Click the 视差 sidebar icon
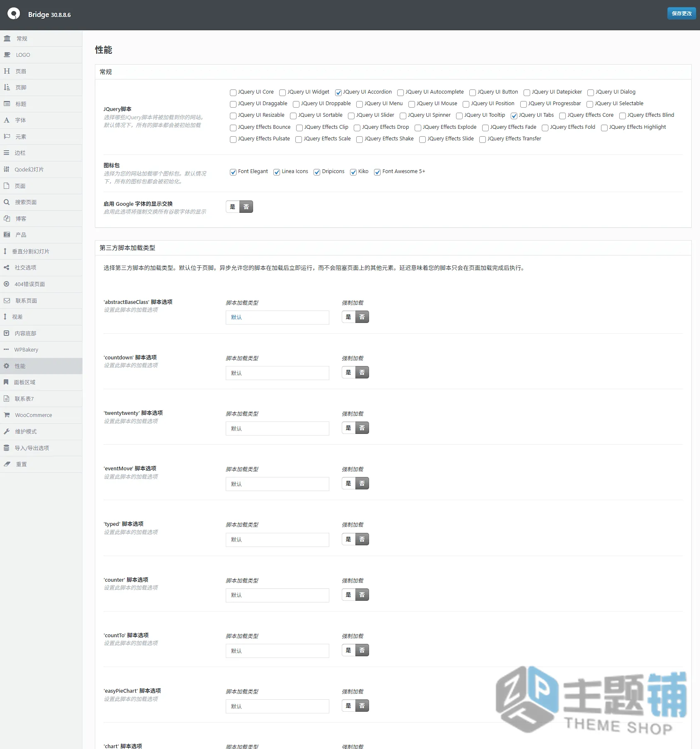Image resolution: width=700 pixels, height=749 pixels. 5,317
